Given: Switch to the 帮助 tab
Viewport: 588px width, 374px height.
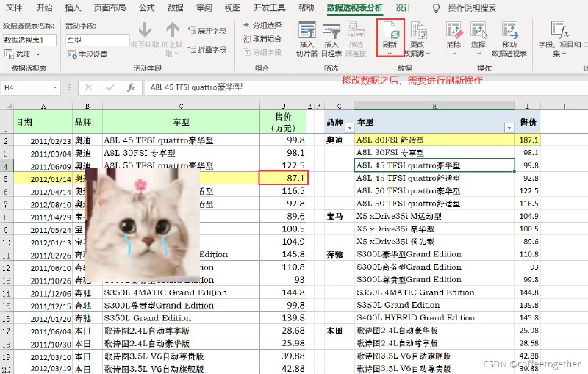Looking at the screenshot, I should [306, 8].
